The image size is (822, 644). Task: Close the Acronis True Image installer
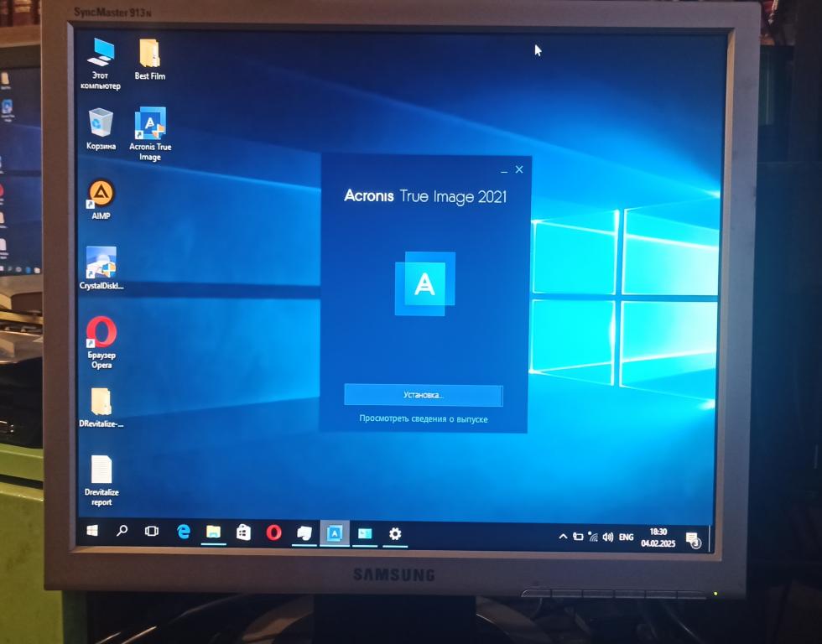coord(519,169)
